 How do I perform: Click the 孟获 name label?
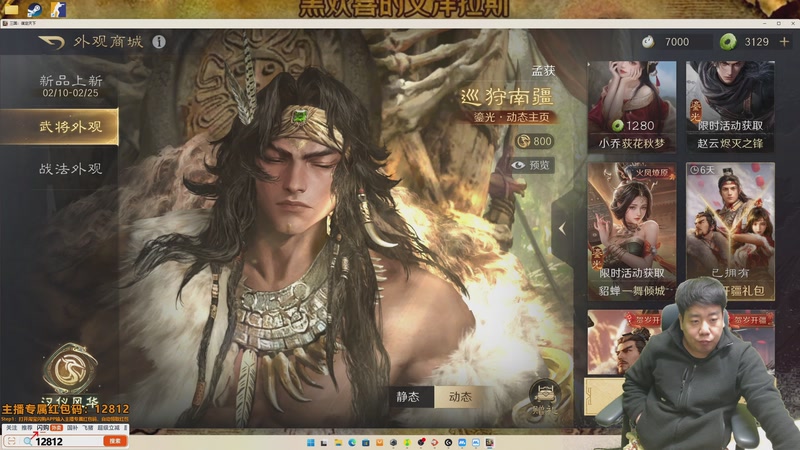pyautogui.click(x=543, y=71)
